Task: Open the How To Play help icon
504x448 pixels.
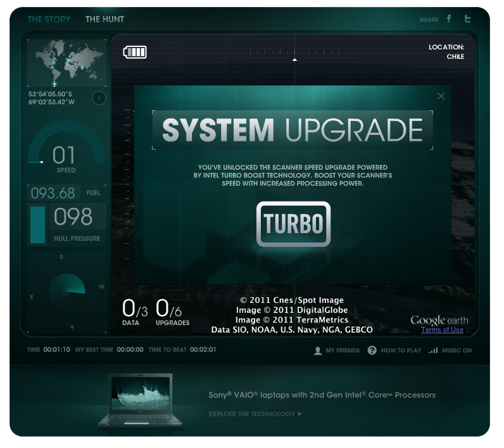Action: click(372, 350)
